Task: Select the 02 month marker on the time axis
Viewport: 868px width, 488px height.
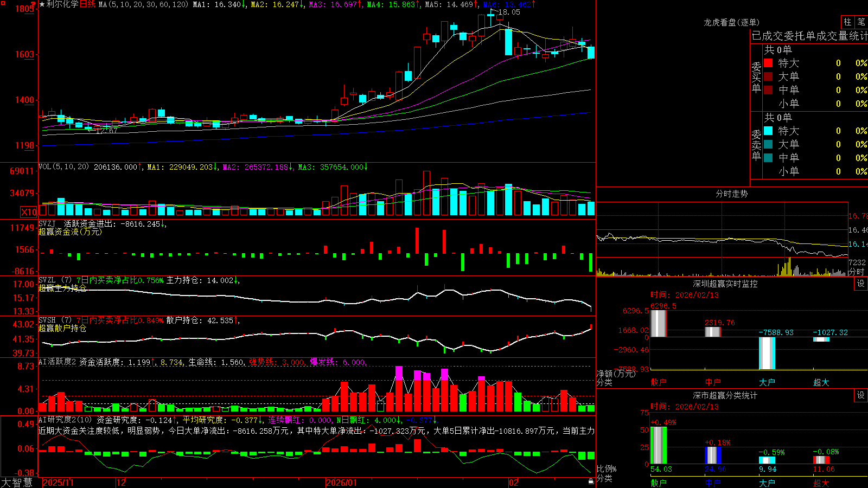Action: [513, 483]
